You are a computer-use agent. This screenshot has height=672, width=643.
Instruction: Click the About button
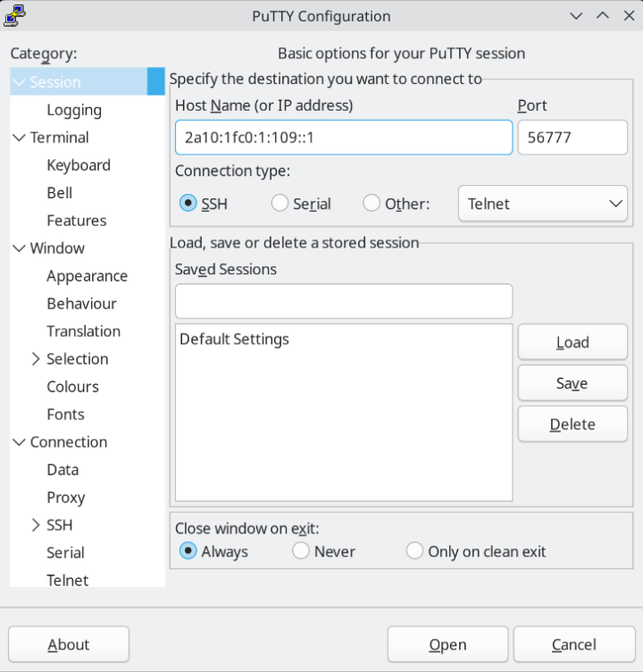point(69,644)
